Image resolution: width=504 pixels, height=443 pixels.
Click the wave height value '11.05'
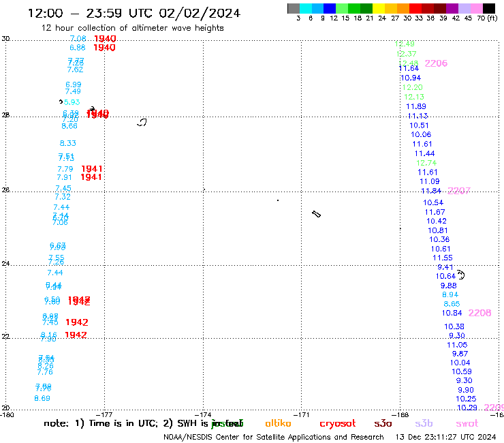click(x=457, y=345)
